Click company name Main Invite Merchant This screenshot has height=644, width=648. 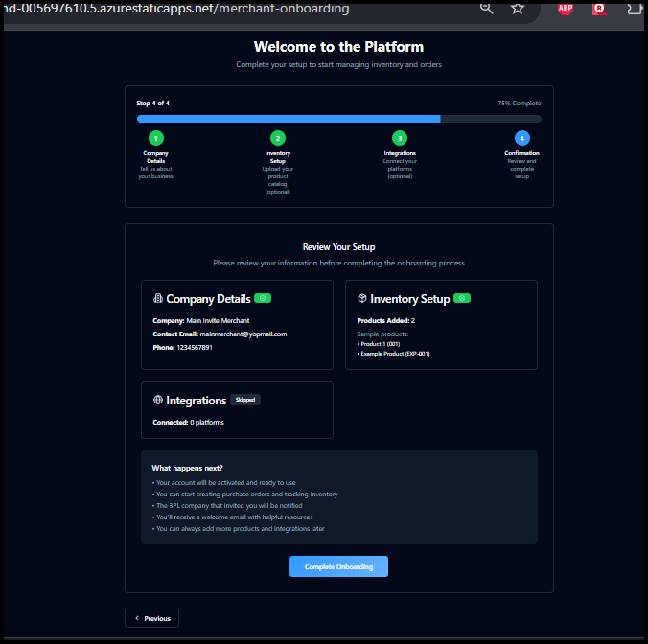point(218,320)
